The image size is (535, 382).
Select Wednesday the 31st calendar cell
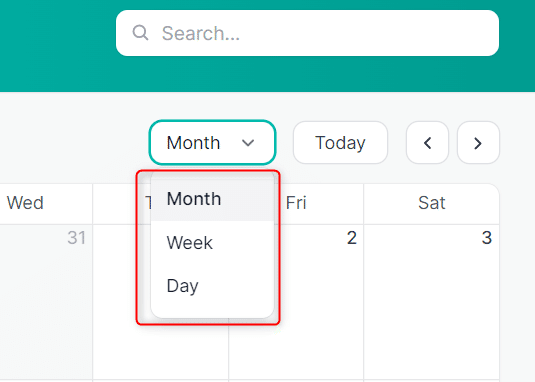tap(46, 302)
